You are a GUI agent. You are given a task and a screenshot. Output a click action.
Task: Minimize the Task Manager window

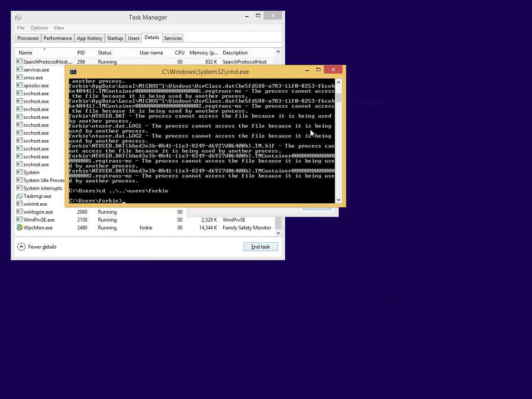(x=247, y=16)
